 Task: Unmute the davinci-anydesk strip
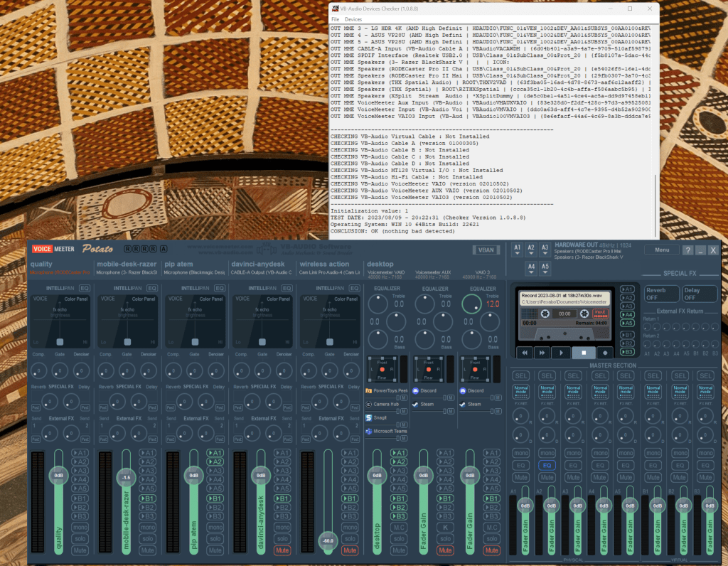pos(282,550)
